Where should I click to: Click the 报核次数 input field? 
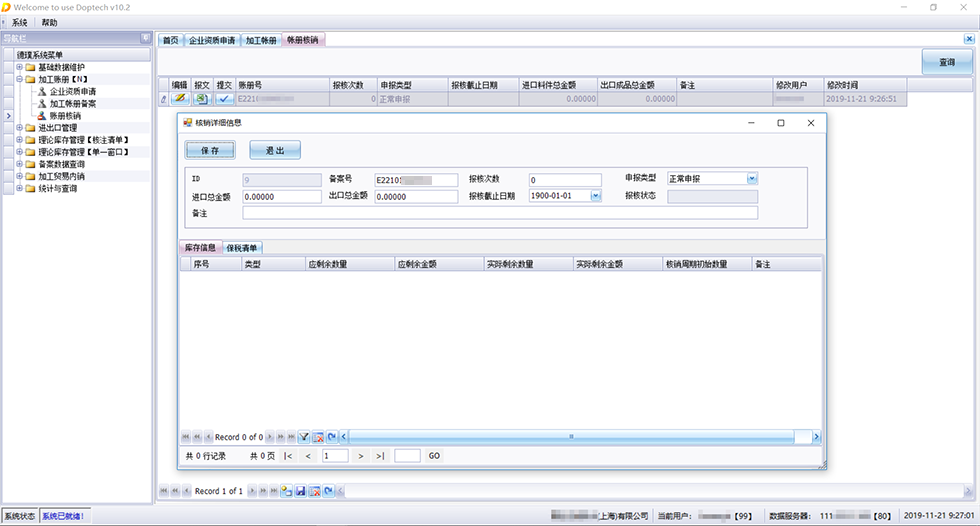565,180
